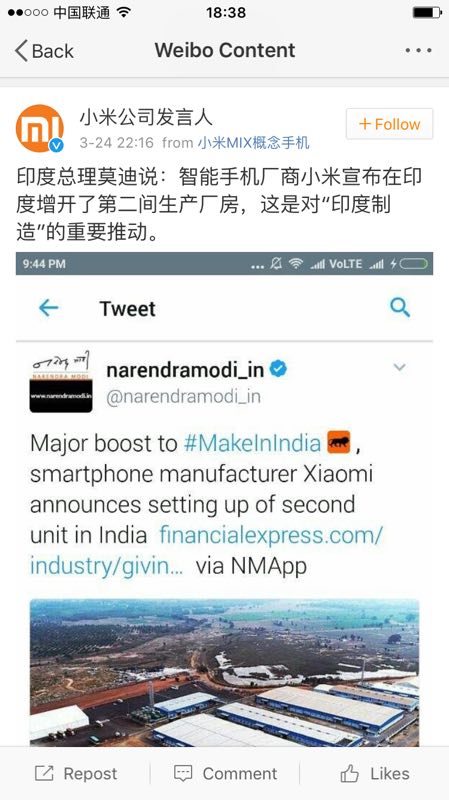Expand the tweet options chevron
Viewport: 449px width, 800px height.
point(400,367)
